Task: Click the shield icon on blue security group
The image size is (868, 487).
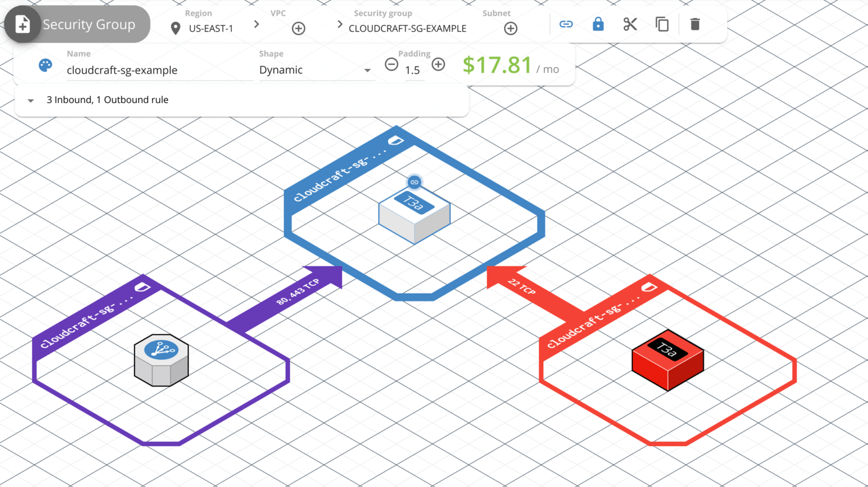Action: 396,141
